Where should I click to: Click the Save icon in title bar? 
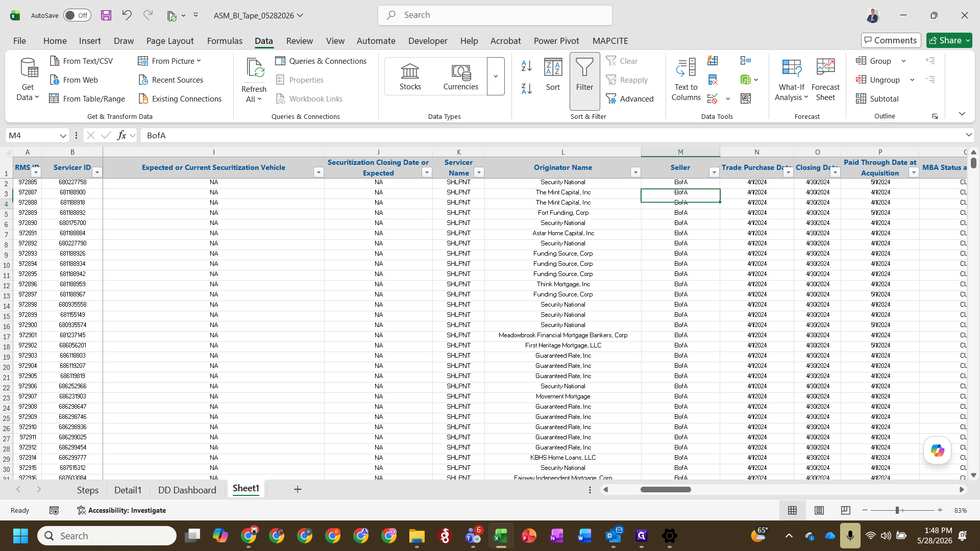(x=106, y=15)
